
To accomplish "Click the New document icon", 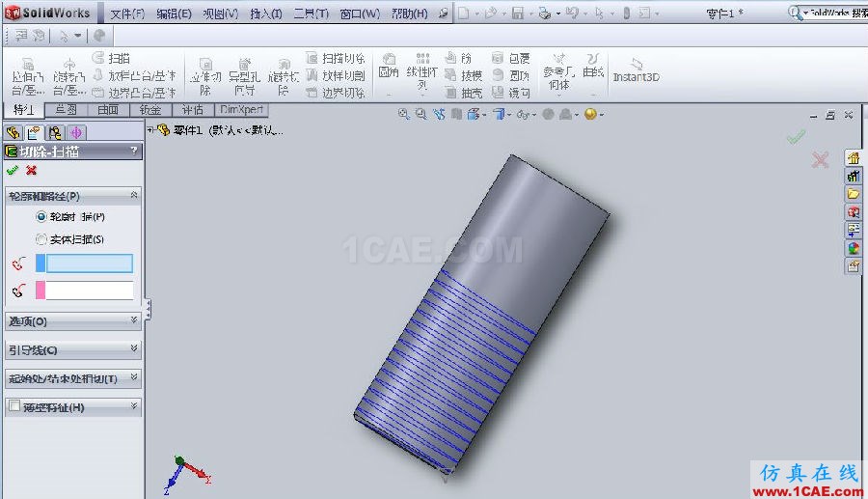I will (x=464, y=13).
